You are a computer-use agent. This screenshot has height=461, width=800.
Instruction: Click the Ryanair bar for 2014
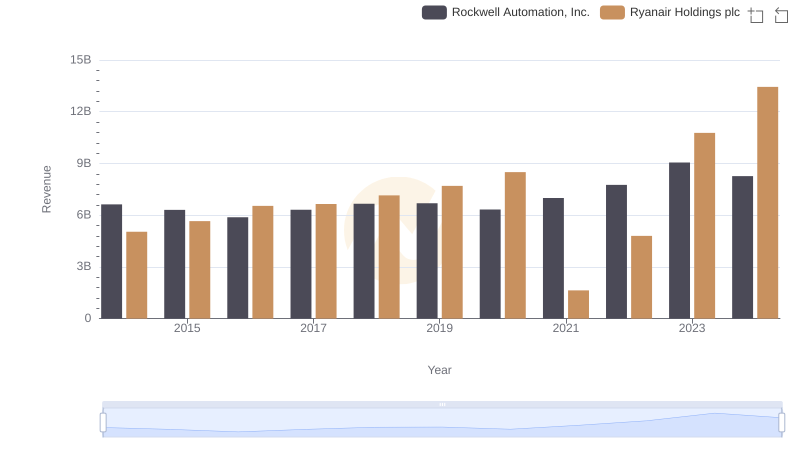(x=137, y=275)
